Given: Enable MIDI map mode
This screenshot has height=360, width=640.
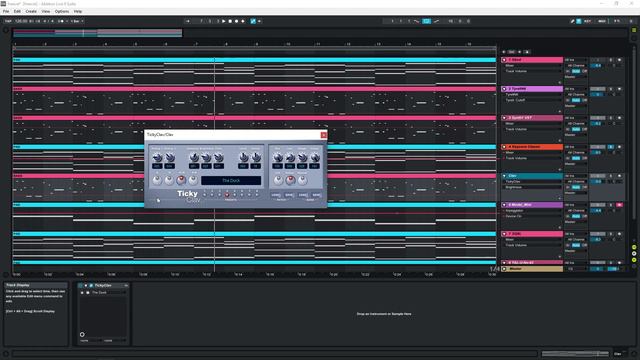Looking at the screenshot, I should [602, 21].
